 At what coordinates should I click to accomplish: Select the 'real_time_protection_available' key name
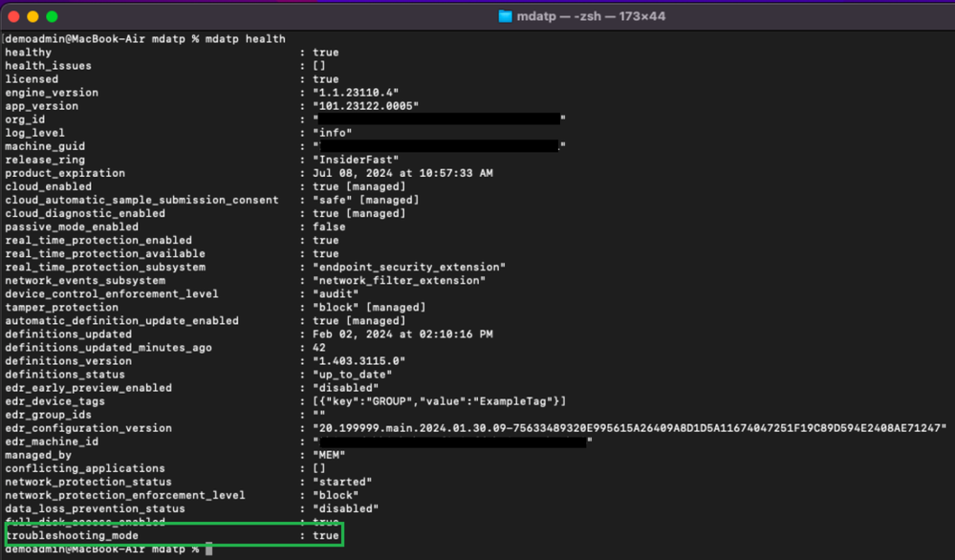click(105, 253)
